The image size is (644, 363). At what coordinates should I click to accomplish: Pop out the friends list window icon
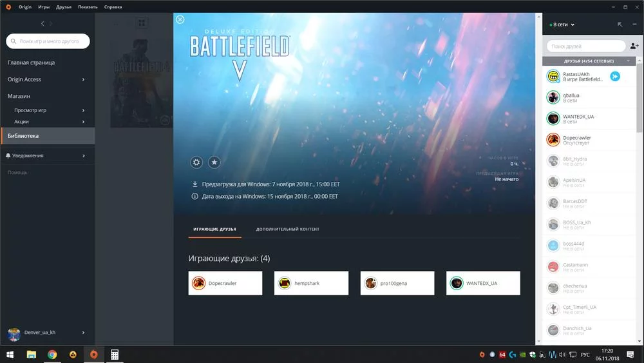pyautogui.click(x=620, y=25)
